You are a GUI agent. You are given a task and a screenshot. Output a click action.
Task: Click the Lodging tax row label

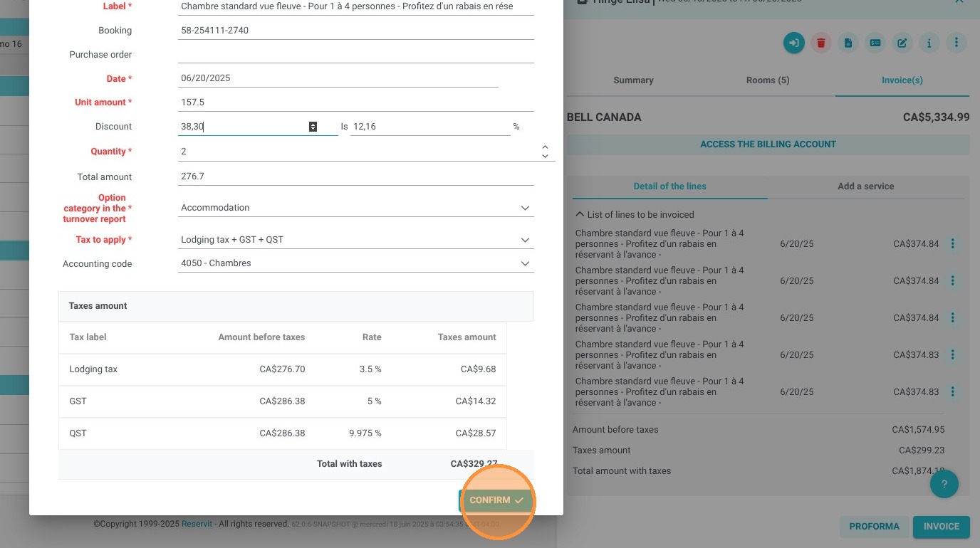tap(93, 369)
